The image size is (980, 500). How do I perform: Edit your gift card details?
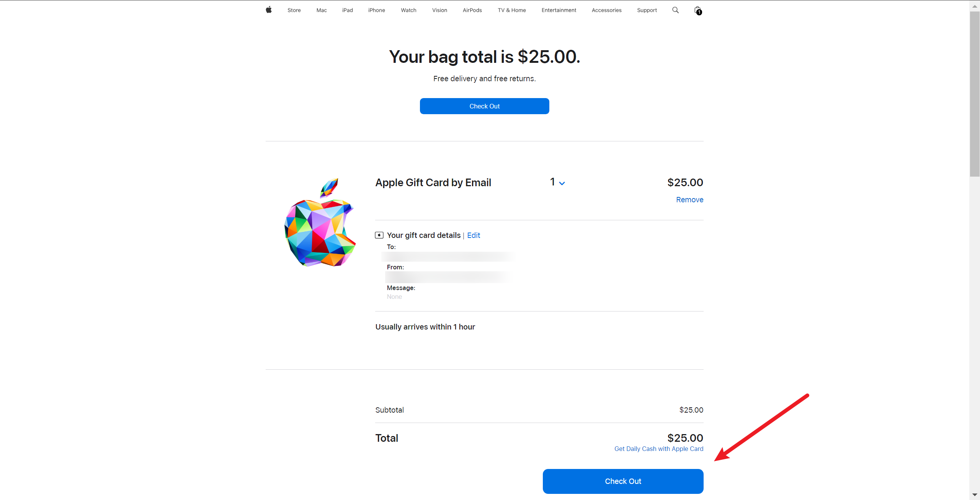pos(474,235)
